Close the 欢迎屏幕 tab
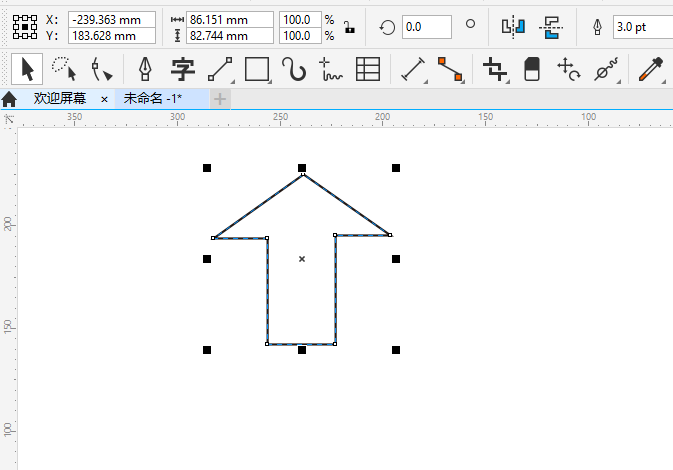This screenshot has height=470, width=673. pyautogui.click(x=104, y=100)
